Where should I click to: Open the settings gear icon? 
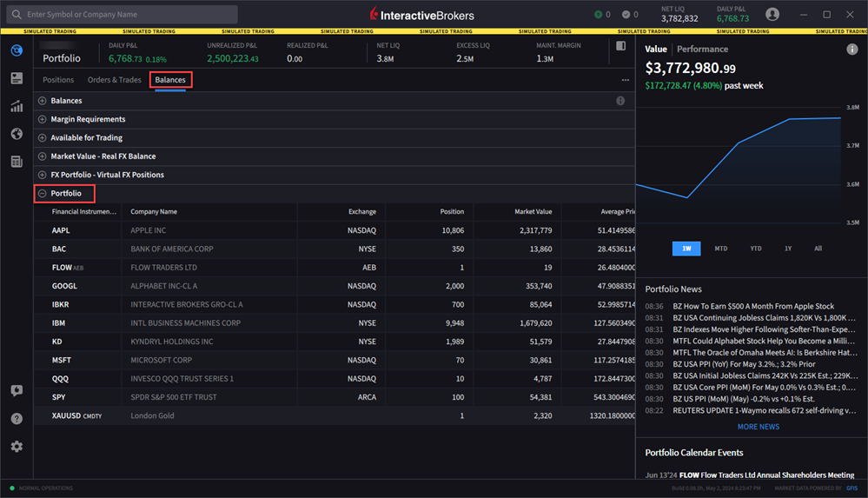(x=17, y=447)
